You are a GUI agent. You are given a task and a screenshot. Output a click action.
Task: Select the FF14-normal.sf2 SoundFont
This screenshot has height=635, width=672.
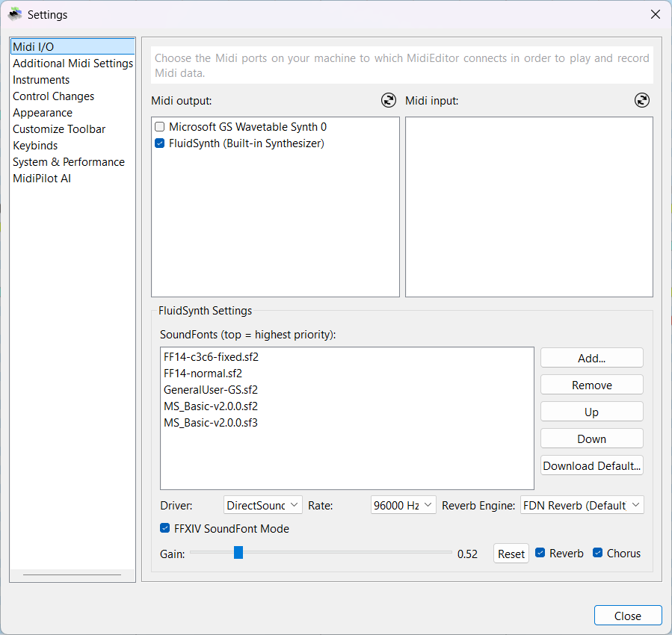click(x=203, y=373)
